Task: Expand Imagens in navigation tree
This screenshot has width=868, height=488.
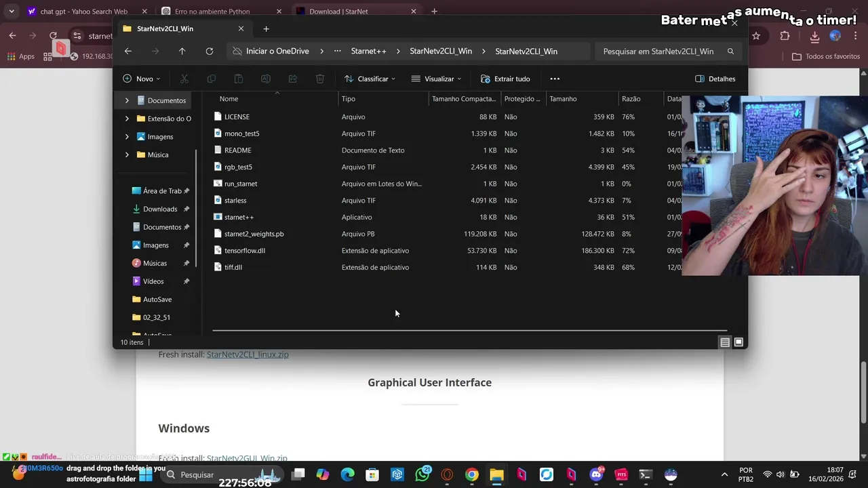Action: tap(127, 136)
